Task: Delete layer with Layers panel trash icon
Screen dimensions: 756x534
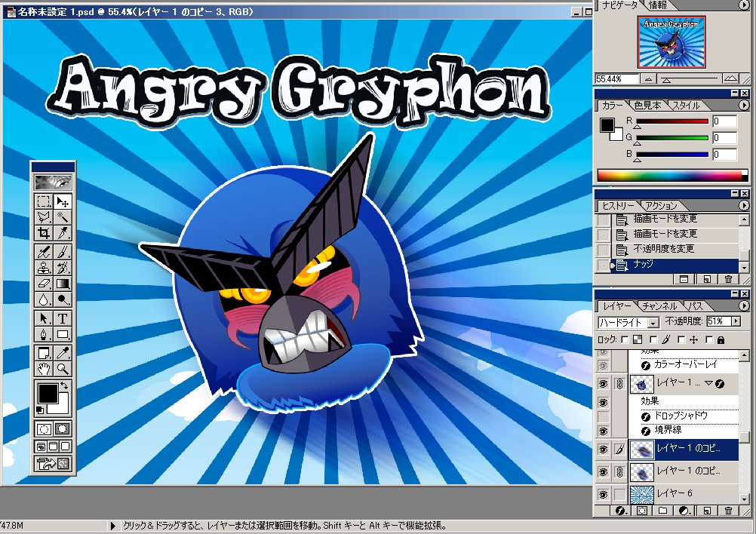Action: pos(728,511)
